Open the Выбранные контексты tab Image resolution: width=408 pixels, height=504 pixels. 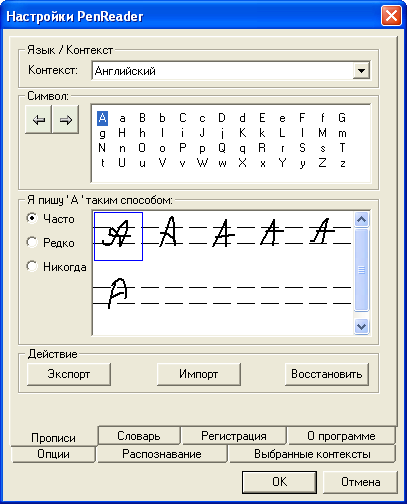tap(312, 454)
